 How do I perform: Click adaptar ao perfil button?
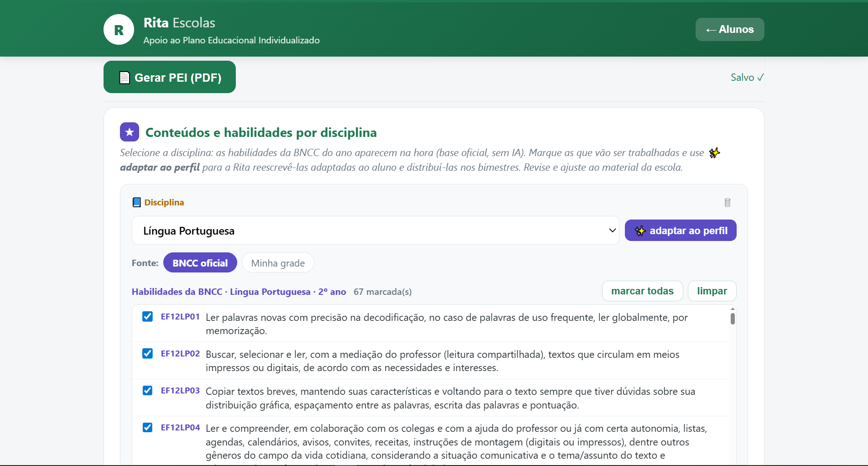point(681,230)
